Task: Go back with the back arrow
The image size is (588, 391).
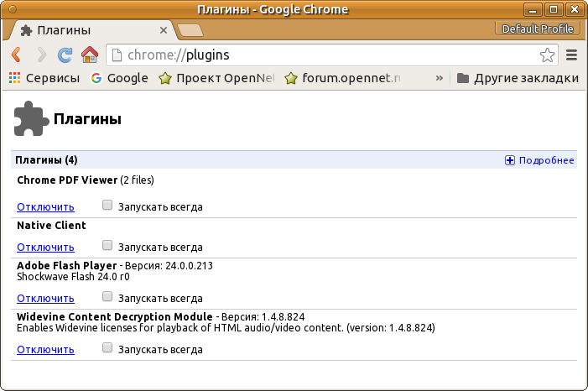Action: pyautogui.click(x=16, y=55)
